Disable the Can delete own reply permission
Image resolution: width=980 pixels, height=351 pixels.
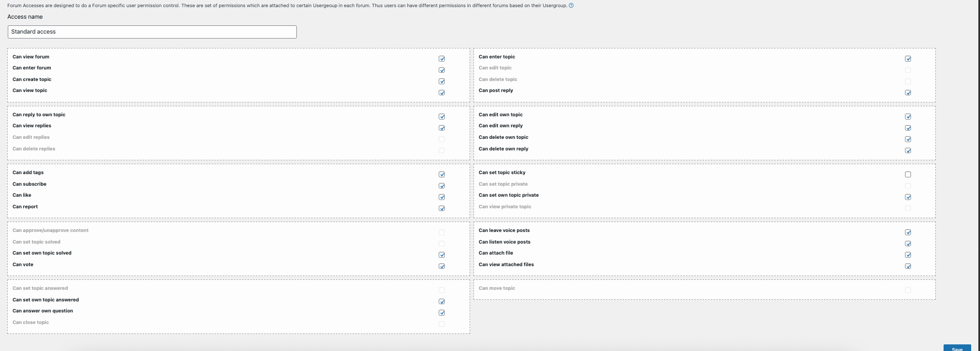pyautogui.click(x=908, y=150)
